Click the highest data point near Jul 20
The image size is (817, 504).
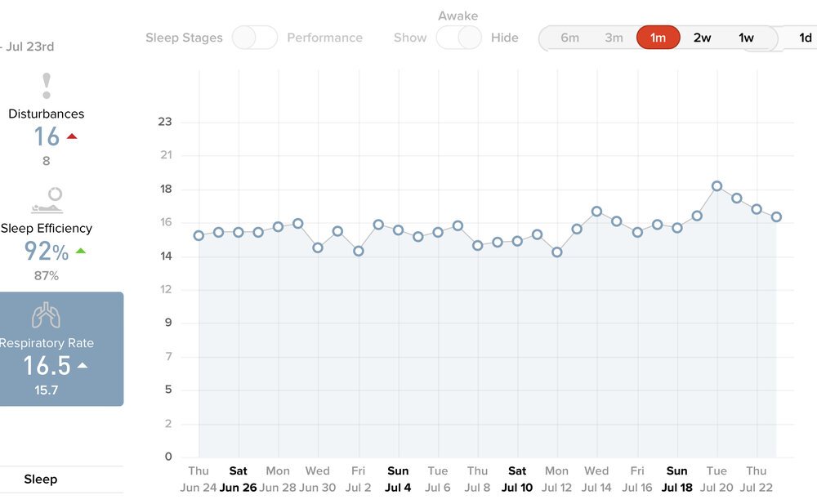[717, 185]
